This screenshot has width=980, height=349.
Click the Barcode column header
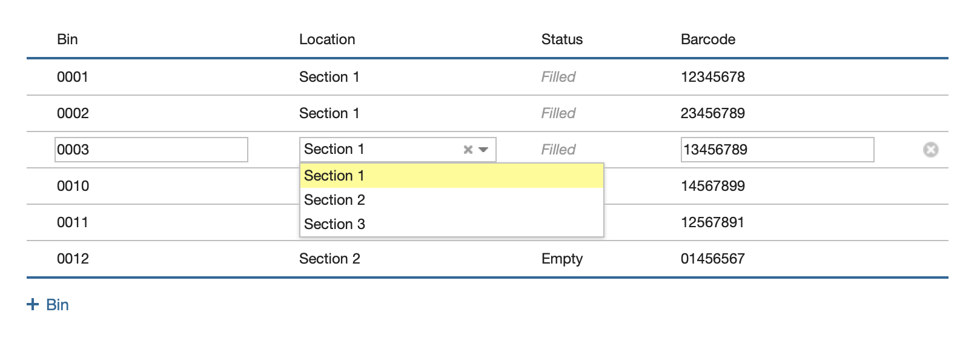pos(708,39)
